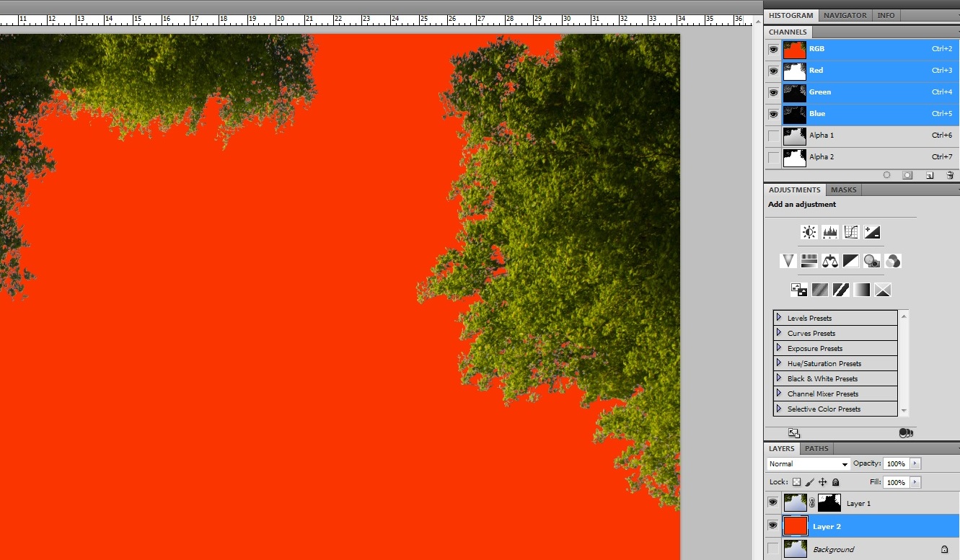The height and width of the screenshot is (560, 960).
Task: Select the Layer 1 mask thumbnail
Action: click(x=829, y=503)
